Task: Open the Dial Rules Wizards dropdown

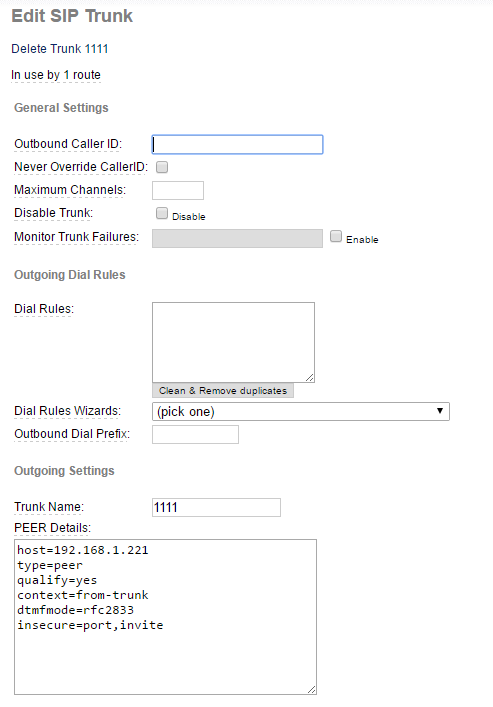Action: (x=301, y=411)
